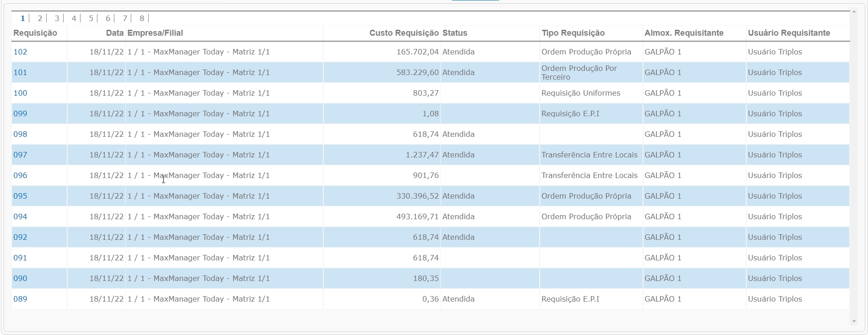Click 'Ordem Produção Própria' in row 094
This screenshot has width=868, height=335.
pos(586,216)
